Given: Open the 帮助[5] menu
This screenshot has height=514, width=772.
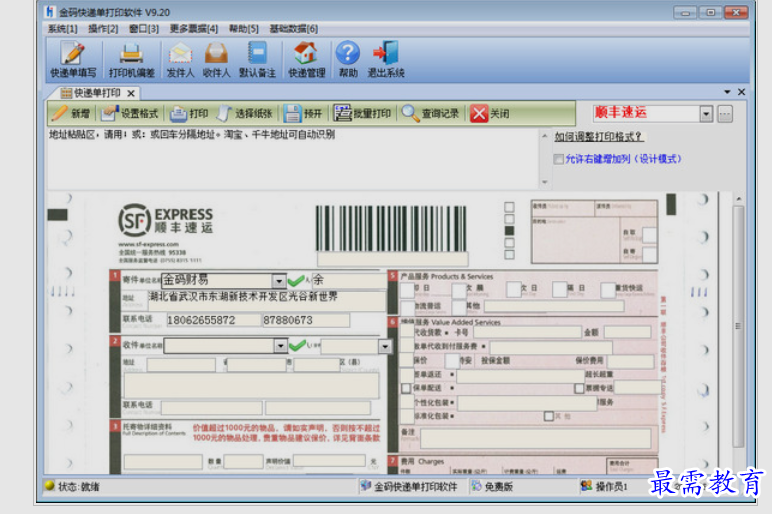Looking at the screenshot, I should coord(244,29).
